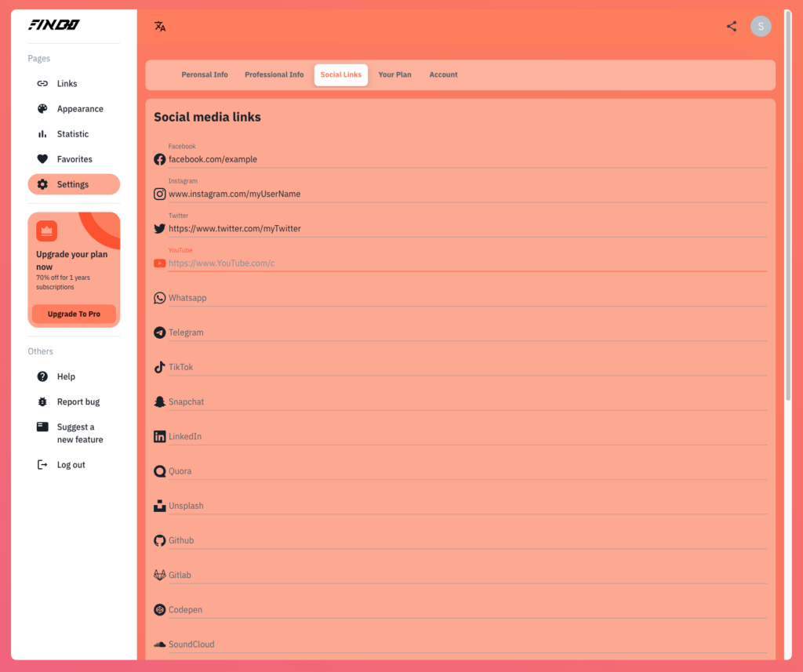Go to Favorites in sidebar

click(74, 158)
